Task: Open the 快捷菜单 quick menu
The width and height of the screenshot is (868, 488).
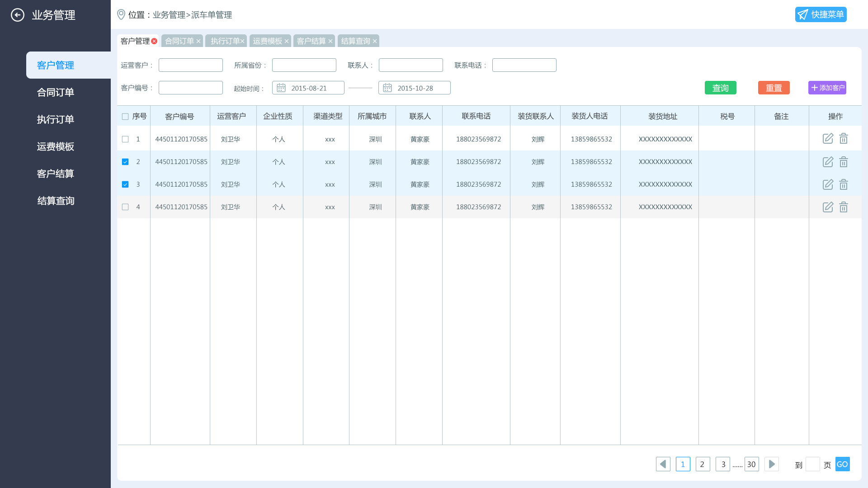Action: coord(821,14)
